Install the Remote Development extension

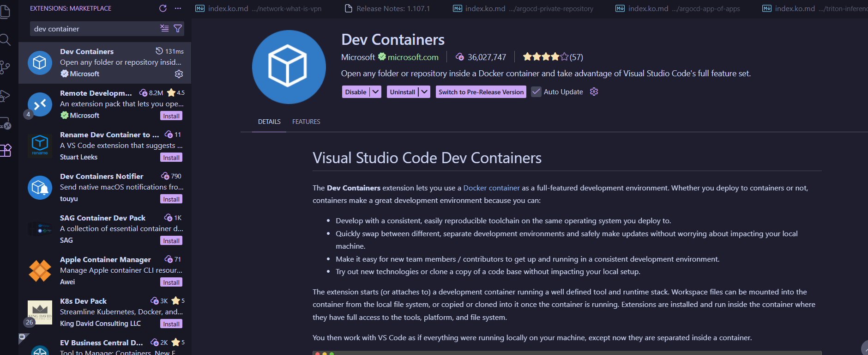[171, 116]
